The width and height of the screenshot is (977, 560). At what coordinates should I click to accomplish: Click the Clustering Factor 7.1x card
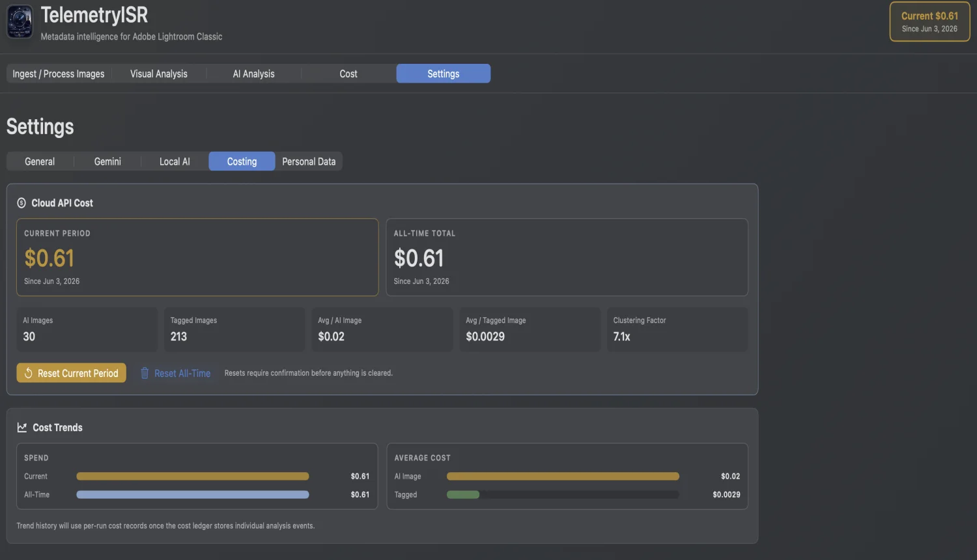click(x=677, y=329)
